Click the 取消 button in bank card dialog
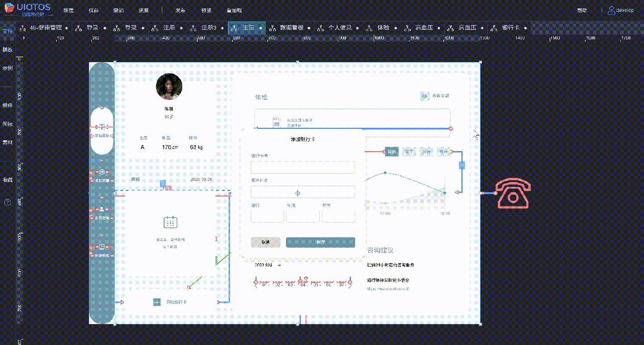The width and height of the screenshot is (644, 345). 266,242
